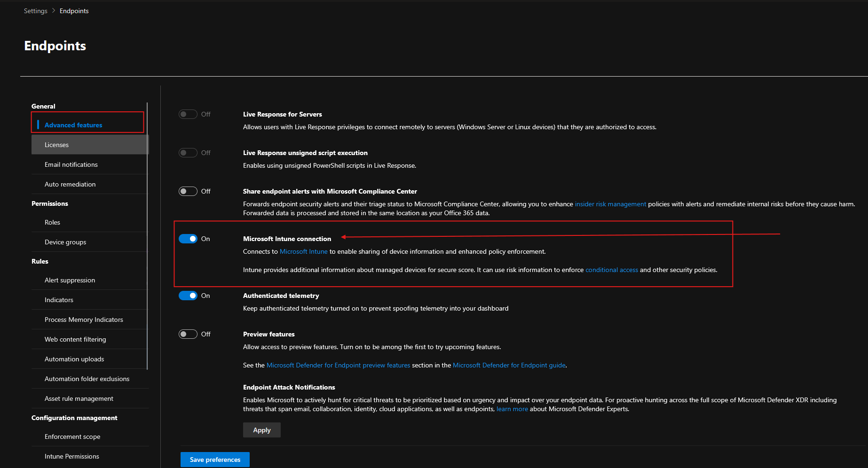Navigate back using the Settings breadcrumb
868x468 pixels.
click(x=35, y=10)
